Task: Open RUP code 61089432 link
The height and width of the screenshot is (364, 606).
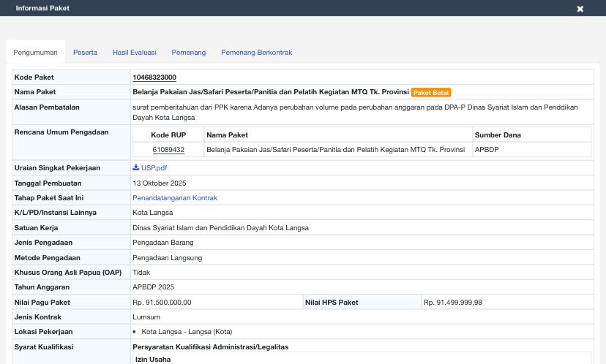Action: click(x=168, y=150)
